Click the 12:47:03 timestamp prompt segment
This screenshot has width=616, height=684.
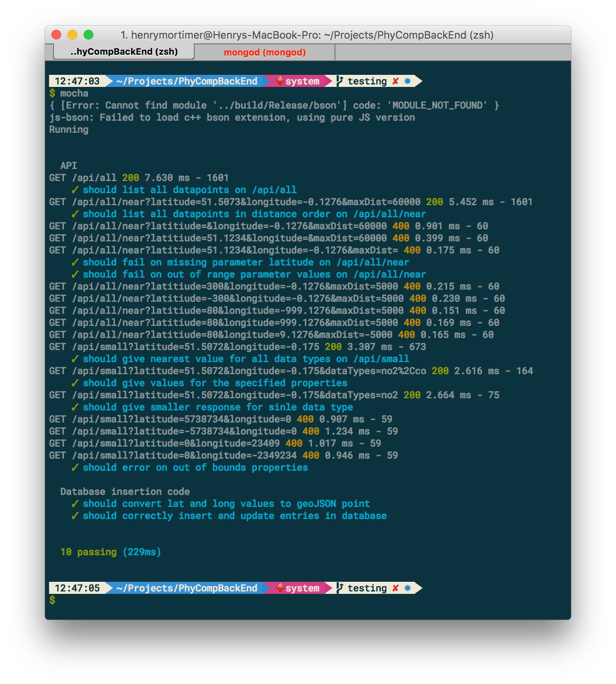click(77, 81)
